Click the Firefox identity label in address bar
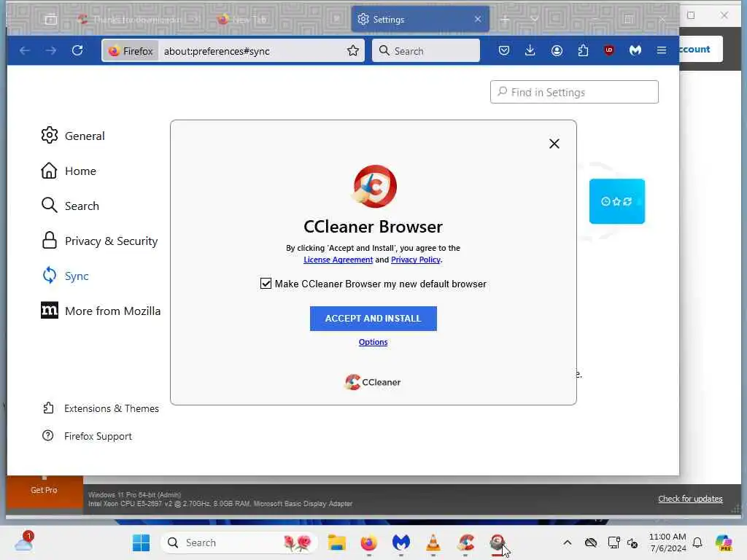This screenshot has width=747, height=560. tap(130, 51)
